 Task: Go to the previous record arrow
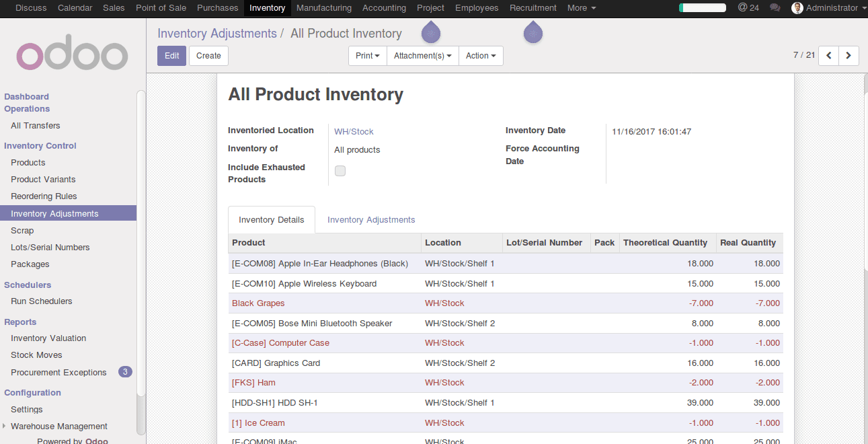[x=829, y=56]
